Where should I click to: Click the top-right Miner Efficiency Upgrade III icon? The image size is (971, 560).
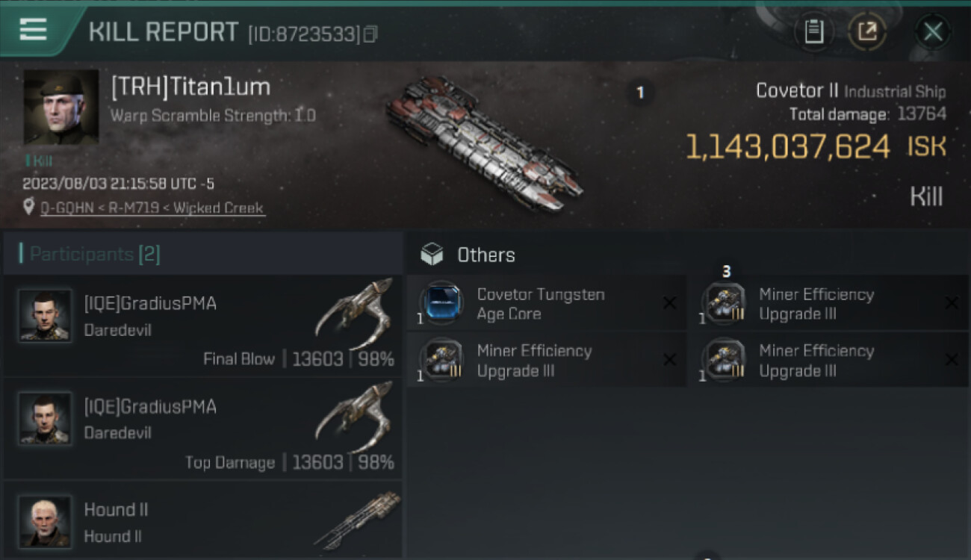click(723, 303)
